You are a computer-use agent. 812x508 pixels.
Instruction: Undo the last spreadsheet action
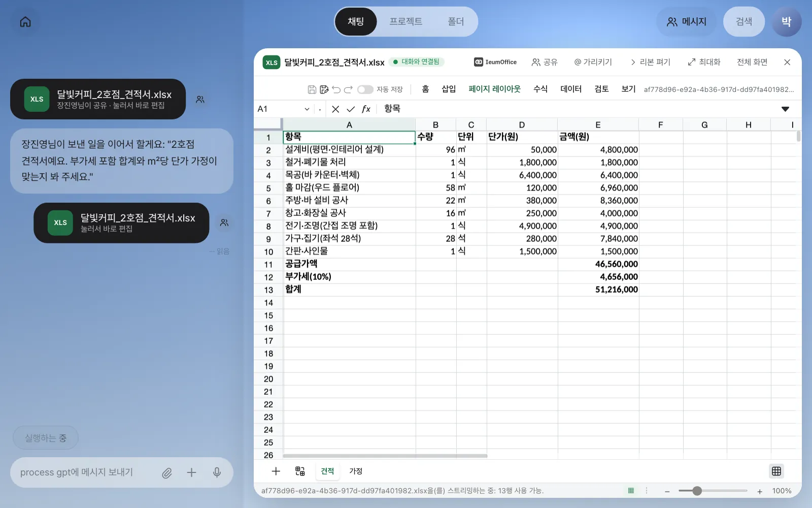point(336,89)
